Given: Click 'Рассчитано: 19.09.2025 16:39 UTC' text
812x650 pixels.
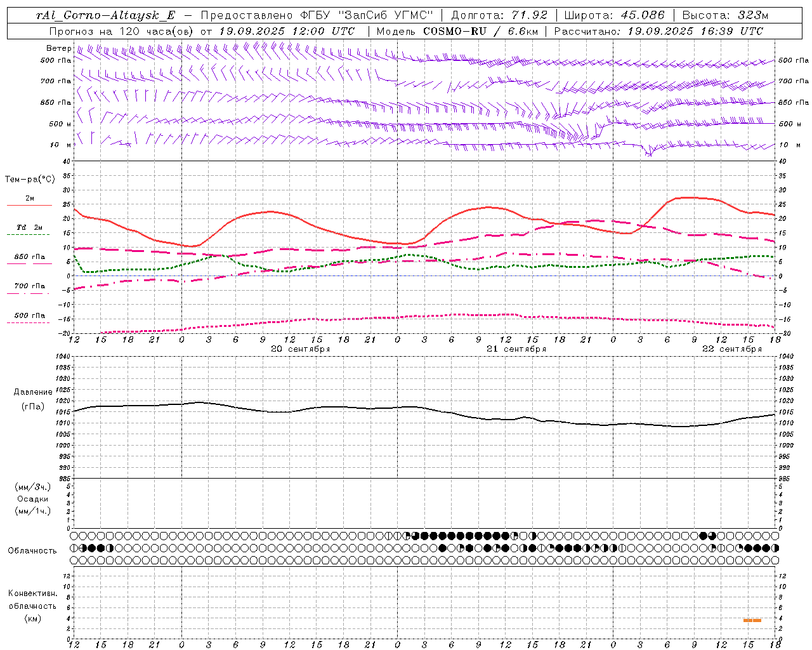Looking at the screenshot, I should (x=659, y=31).
